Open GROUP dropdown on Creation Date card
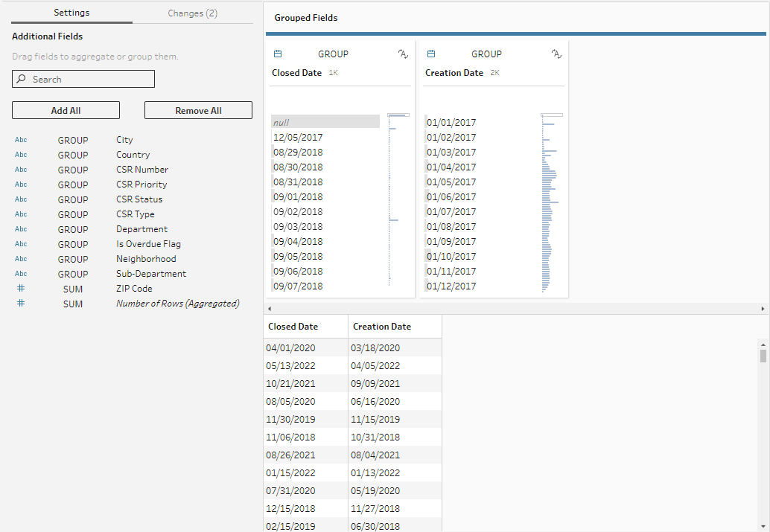 (x=486, y=54)
